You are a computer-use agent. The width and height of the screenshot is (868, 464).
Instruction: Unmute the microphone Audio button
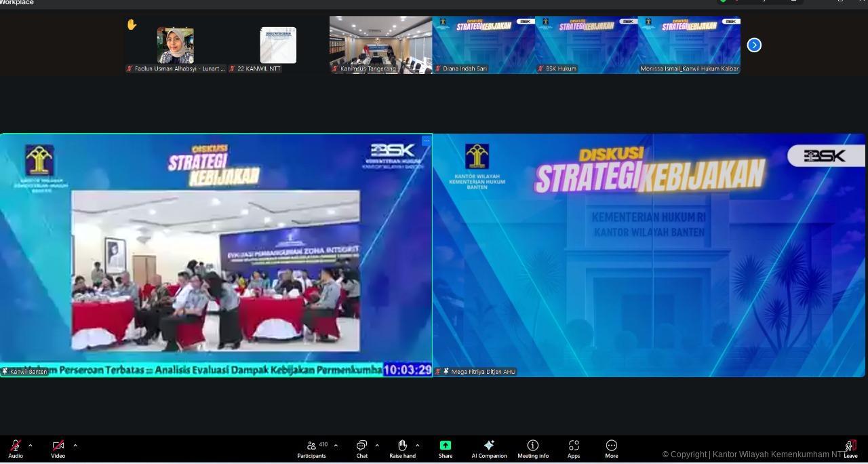point(15,447)
